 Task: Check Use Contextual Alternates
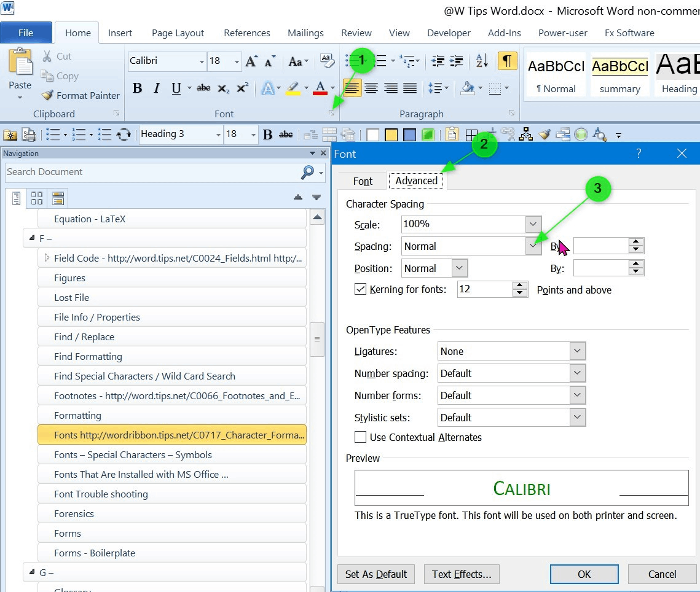(360, 437)
